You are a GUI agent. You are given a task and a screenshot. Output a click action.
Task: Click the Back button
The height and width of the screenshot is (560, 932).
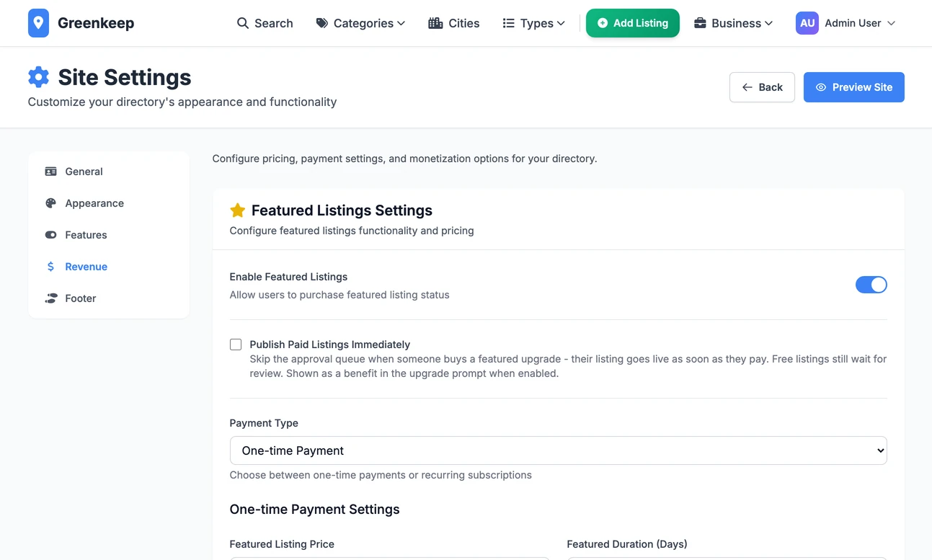point(762,87)
